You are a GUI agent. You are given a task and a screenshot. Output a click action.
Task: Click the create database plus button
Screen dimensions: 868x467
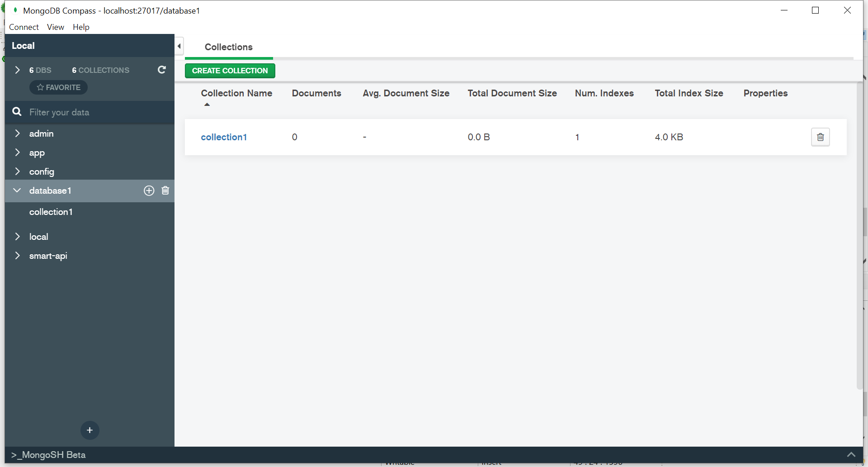pyautogui.click(x=90, y=430)
